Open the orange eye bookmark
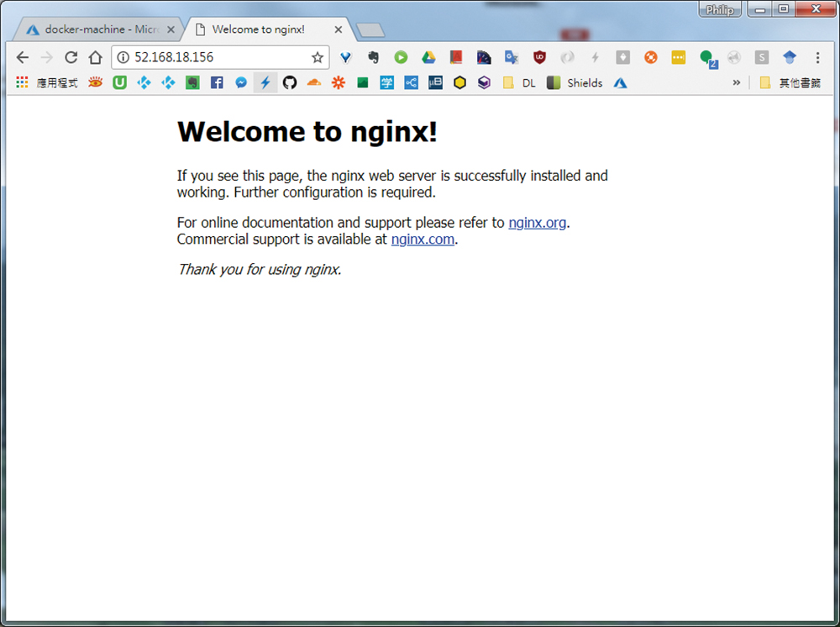This screenshot has width=840, height=627. pyautogui.click(x=96, y=82)
